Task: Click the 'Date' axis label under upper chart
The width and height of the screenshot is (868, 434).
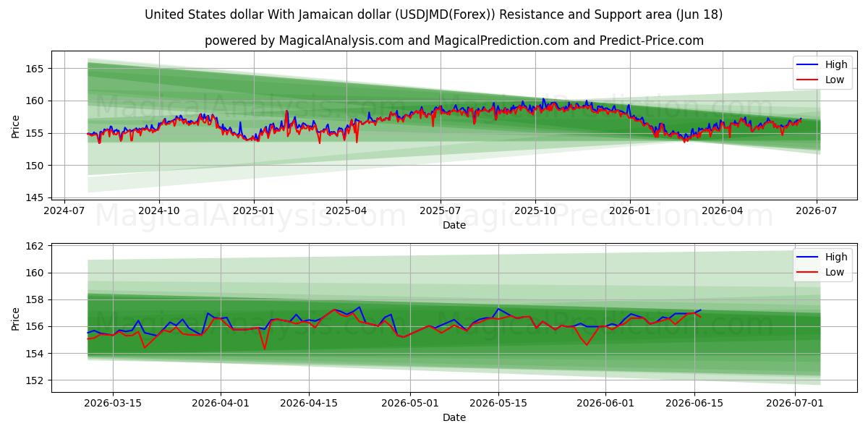Action: (x=454, y=226)
